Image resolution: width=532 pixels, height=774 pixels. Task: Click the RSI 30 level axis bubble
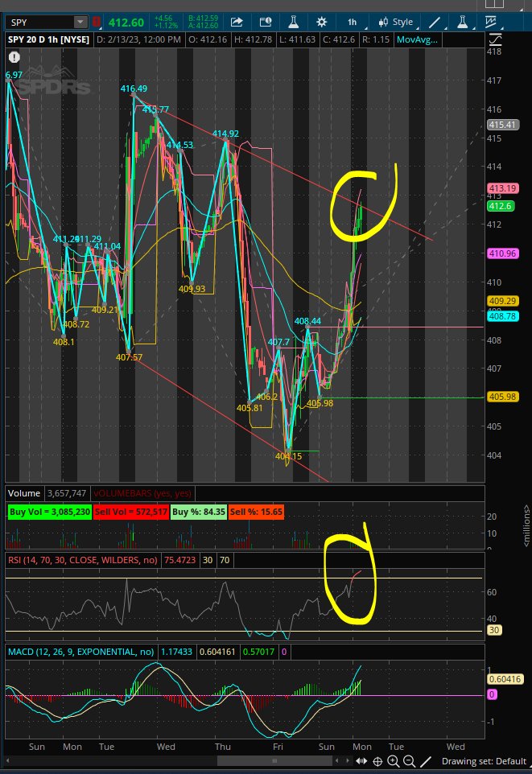[494, 630]
